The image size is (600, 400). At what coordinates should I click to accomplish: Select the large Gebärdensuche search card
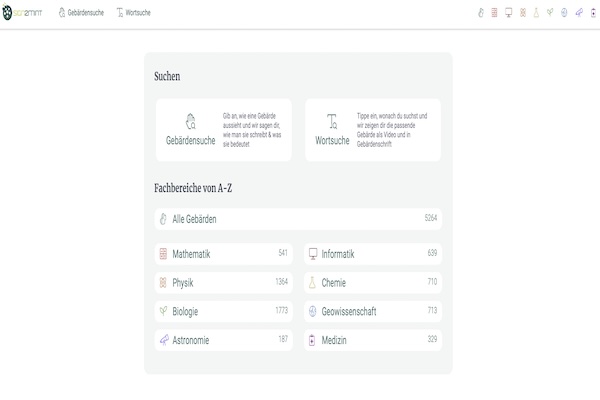[x=223, y=130]
